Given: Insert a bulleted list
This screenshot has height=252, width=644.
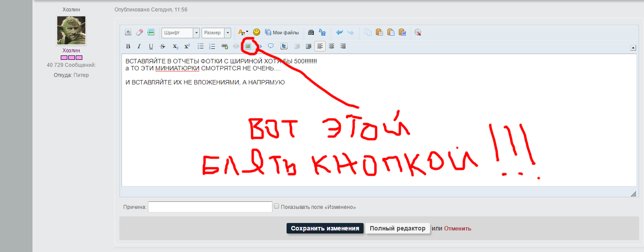Looking at the screenshot, I should [x=200, y=46].
